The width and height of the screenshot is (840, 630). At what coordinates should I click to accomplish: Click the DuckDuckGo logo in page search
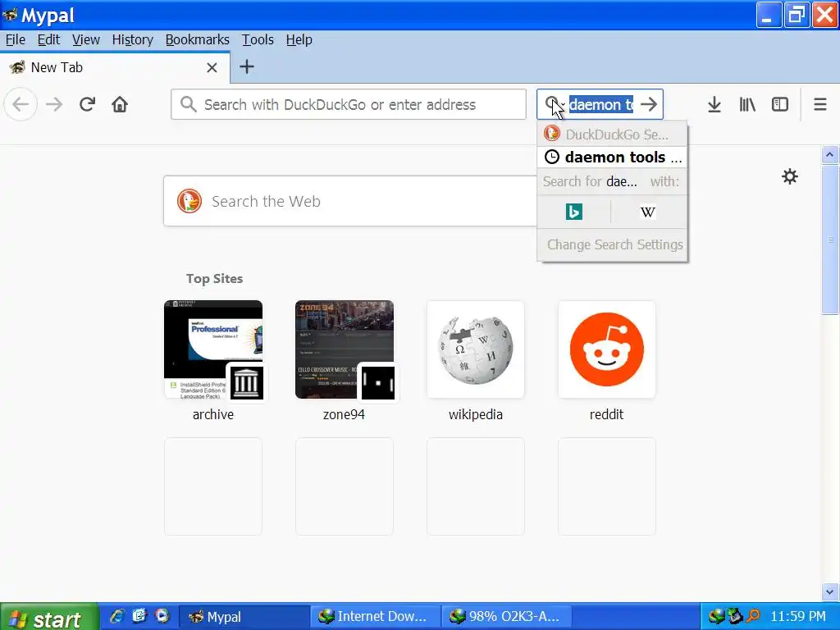click(x=189, y=202)
